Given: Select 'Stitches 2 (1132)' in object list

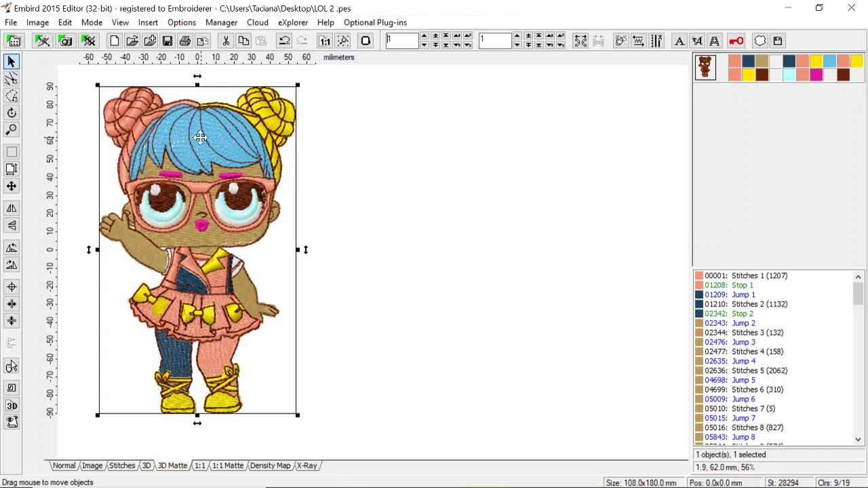Looking at the screenshot, I should tap(746, 304).
